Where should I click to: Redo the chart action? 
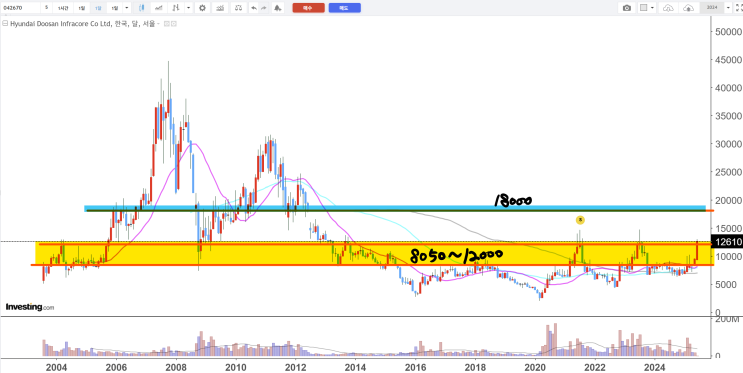(x=264, y=8)
